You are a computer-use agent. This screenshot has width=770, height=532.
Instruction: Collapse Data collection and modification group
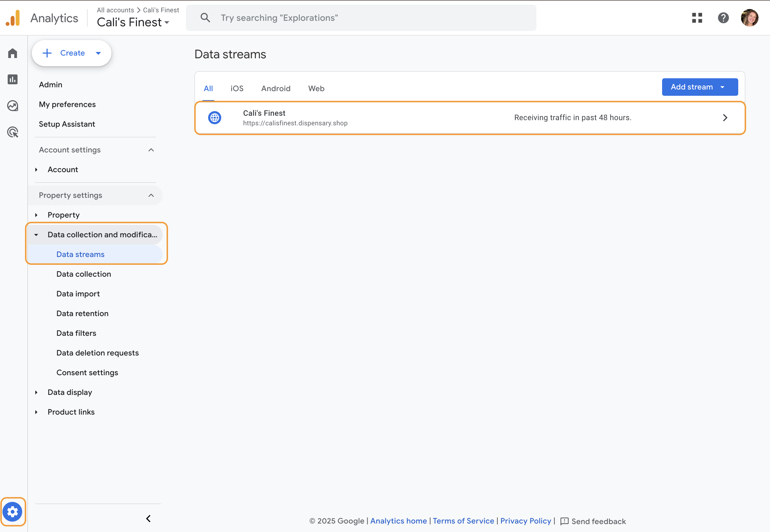(36, 235)
